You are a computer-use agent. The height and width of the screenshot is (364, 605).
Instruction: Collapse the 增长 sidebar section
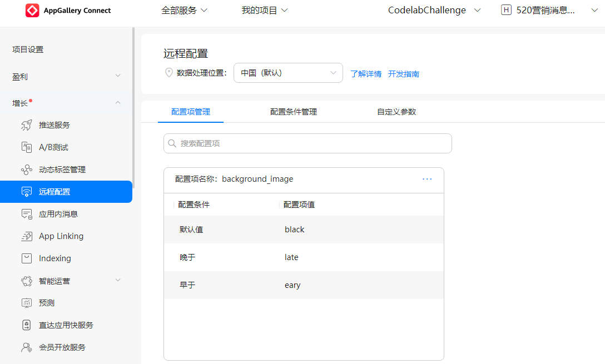point(118,103)
